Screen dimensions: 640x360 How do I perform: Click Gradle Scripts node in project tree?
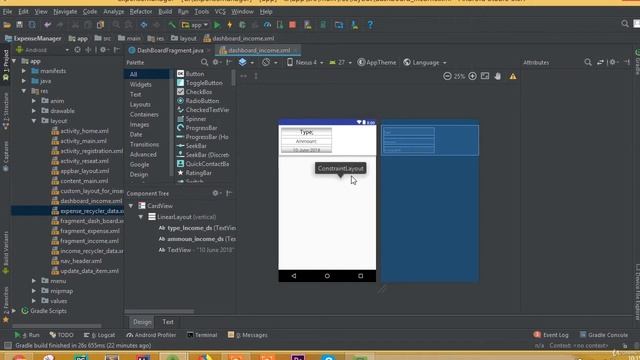pos(44,311)
